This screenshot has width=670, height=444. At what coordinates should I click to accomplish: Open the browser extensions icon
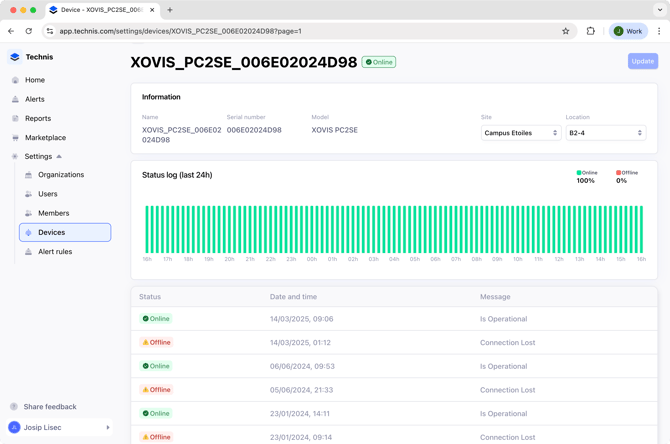[x=591, y=31]
